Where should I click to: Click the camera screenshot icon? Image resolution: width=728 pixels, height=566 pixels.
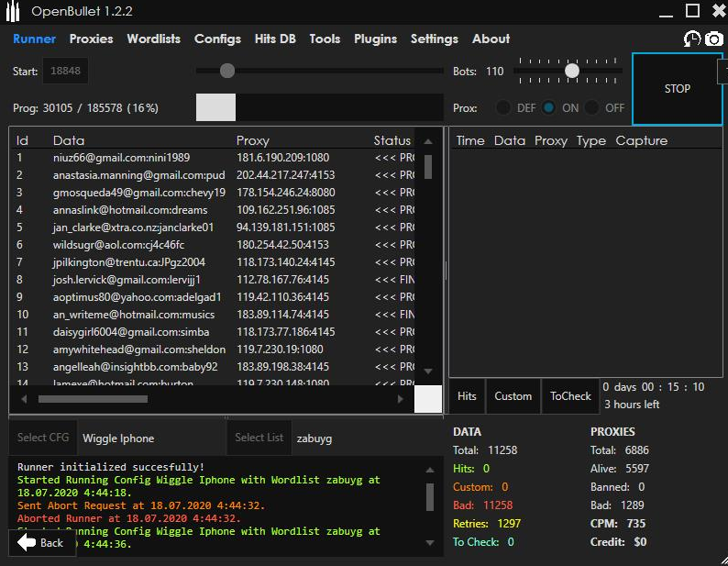pyautogui.click(x=714, y=39)
